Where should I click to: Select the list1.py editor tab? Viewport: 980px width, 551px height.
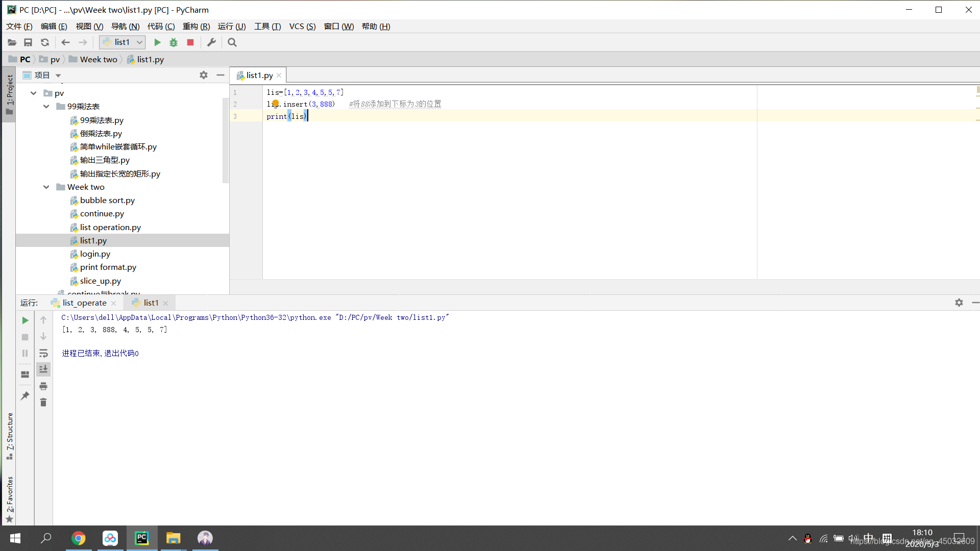click(x=259, y=75)
